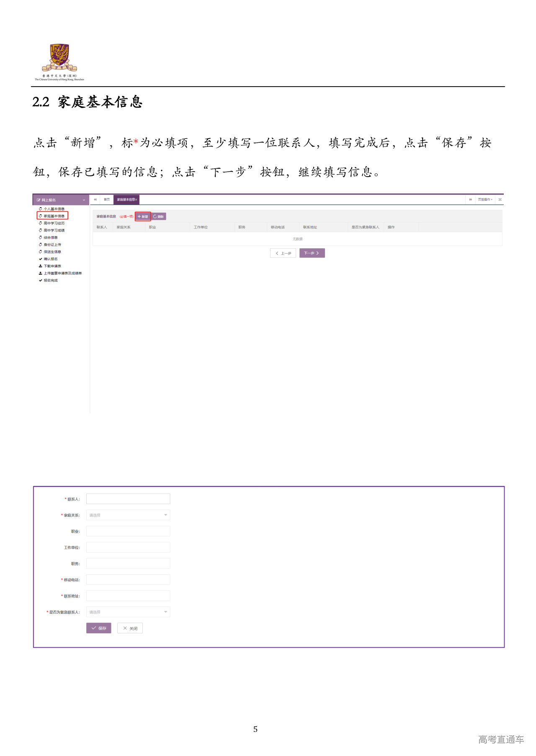536x756 pixels.
Task: Click the 联系人 column header
Action: (x=102, y=227)
